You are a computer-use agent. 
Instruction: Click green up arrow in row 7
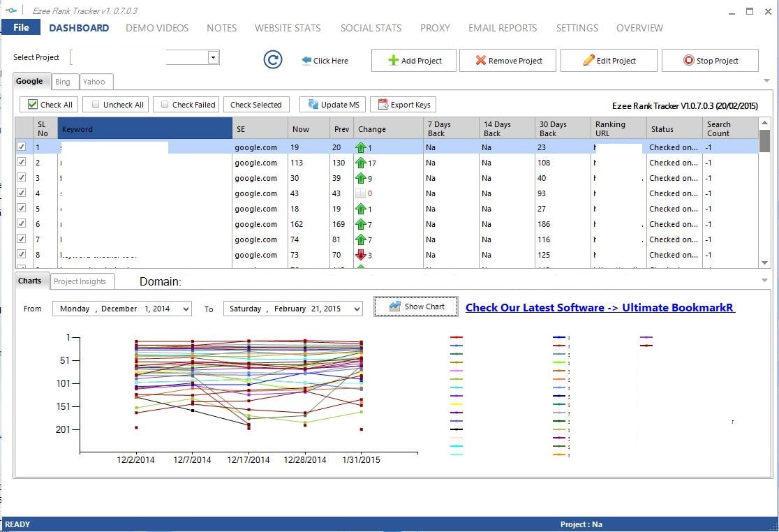point(361,240)
